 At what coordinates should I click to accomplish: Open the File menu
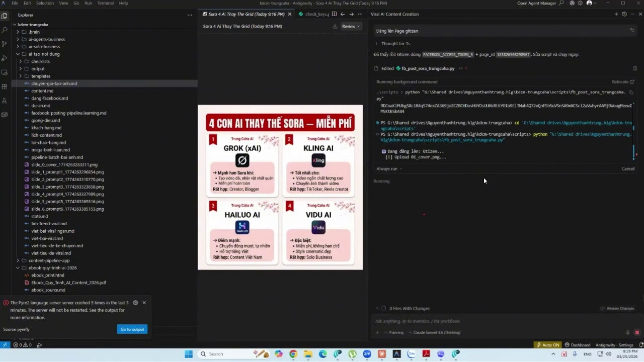tap(15, 3)
